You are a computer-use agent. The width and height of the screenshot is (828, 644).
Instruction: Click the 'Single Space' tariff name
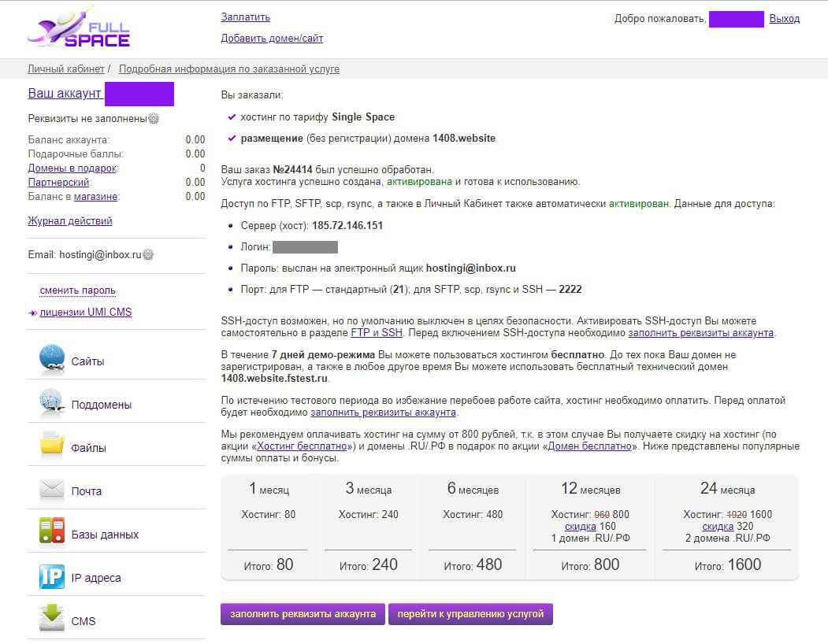pyautogui.click(x=363, y=117)
